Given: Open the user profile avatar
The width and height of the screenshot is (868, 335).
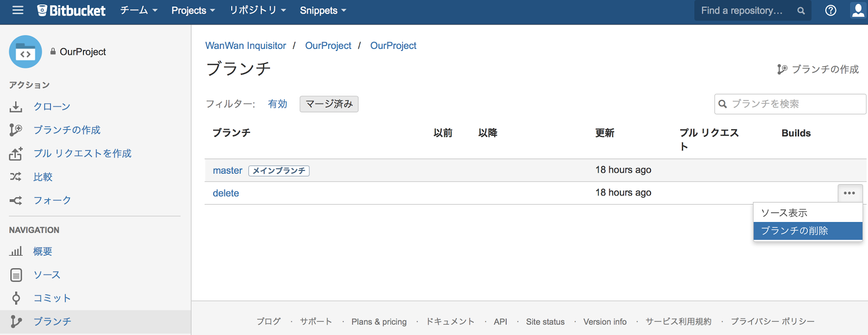Looking at the screenshot, I should click(x=858, y=10).
